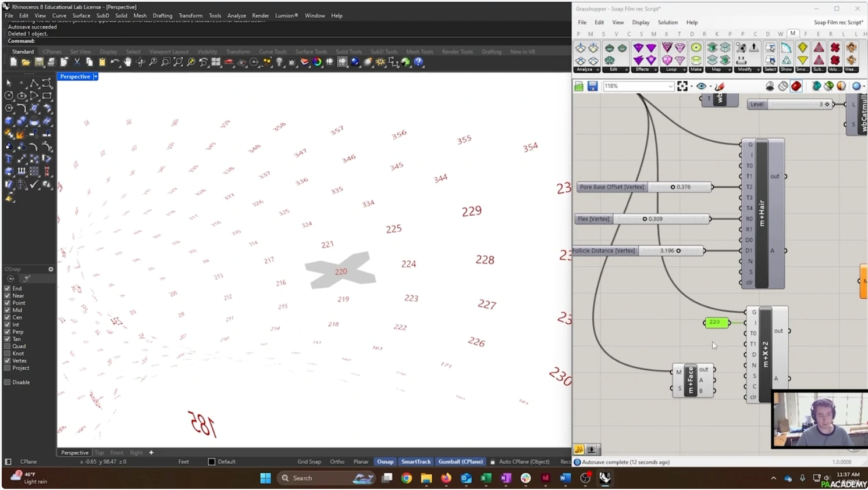This screenshot has width=868, height=490.
Task: Select the Text object tool in sidebar
Action: (9, 158)
